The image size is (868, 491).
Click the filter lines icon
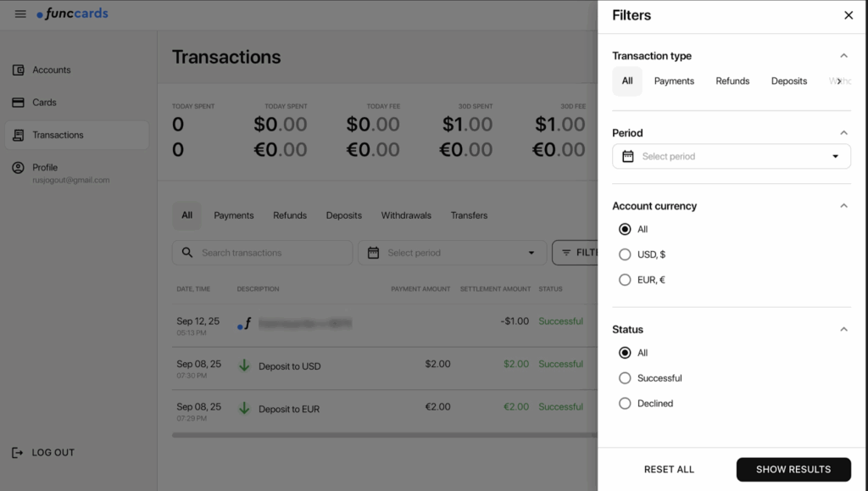pos(565,253)
